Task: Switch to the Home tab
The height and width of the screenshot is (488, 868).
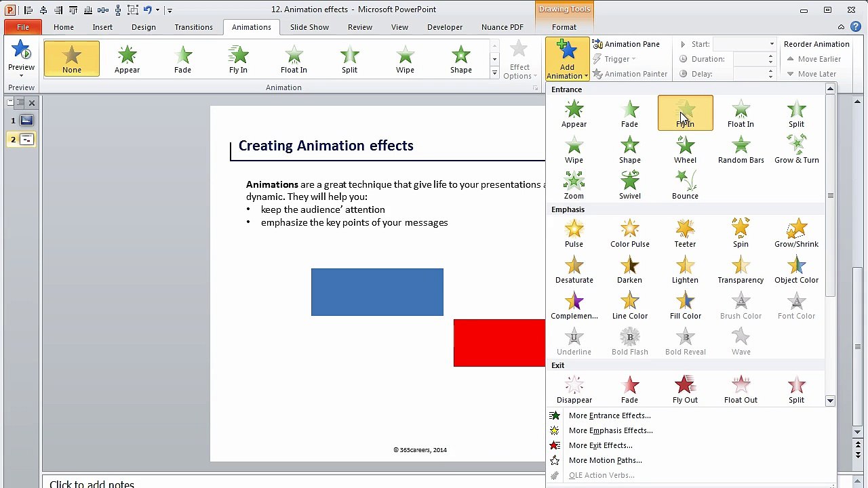Action: [64, 27]
